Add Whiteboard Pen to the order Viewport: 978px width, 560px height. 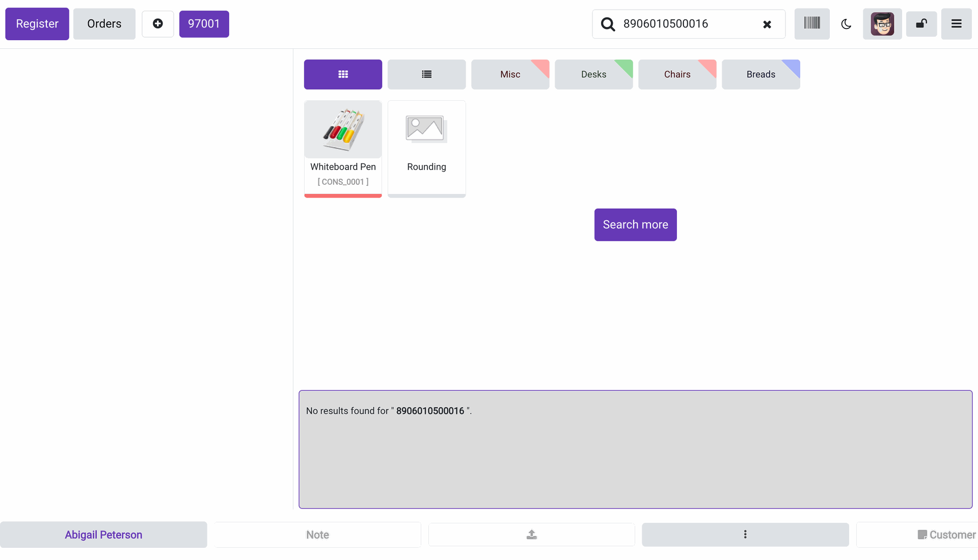343,149
